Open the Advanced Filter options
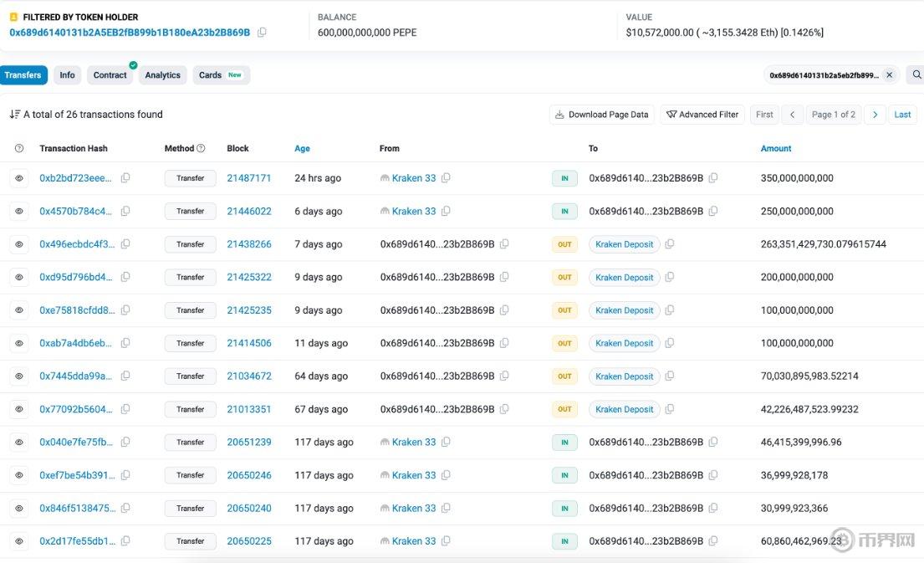 coord(702,115)
